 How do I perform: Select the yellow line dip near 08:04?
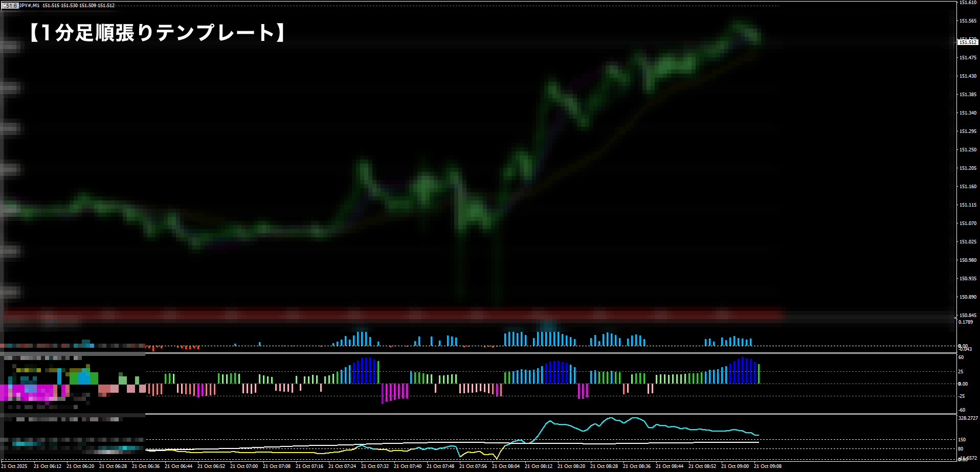pyautogui.click(x=496, y=457)
